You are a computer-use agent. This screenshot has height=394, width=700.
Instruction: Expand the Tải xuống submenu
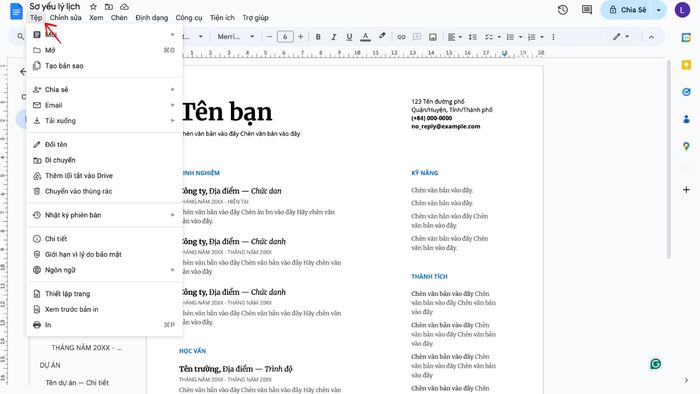coord(104,120)
